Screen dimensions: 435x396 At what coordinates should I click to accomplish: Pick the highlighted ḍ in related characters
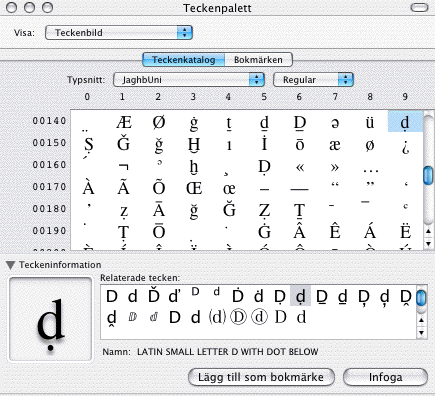click(301, 296)
